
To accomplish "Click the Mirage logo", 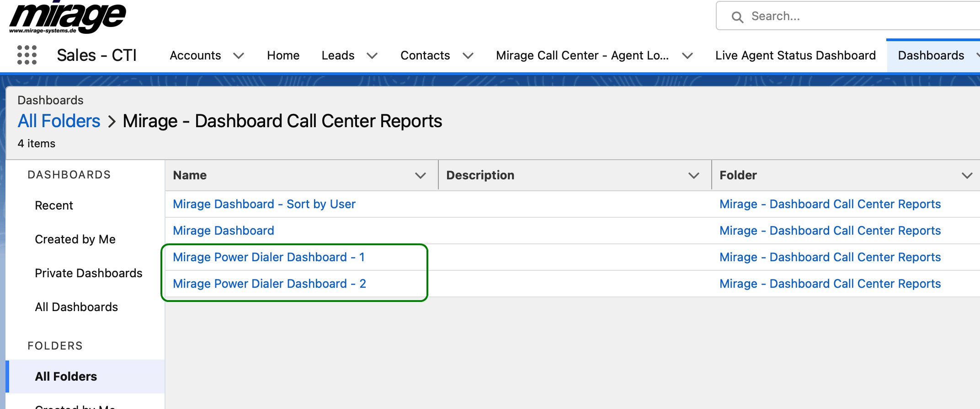I will coord(68,17).
